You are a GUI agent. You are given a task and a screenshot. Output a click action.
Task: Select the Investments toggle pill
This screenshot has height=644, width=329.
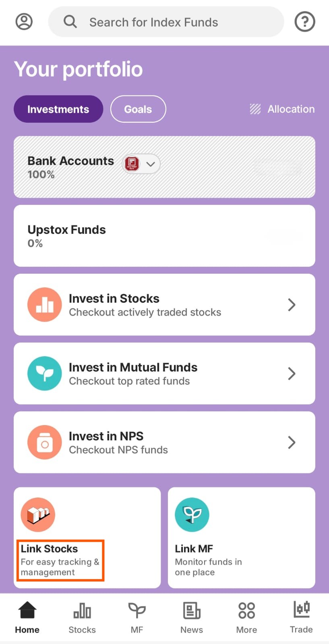coord(58,109)
